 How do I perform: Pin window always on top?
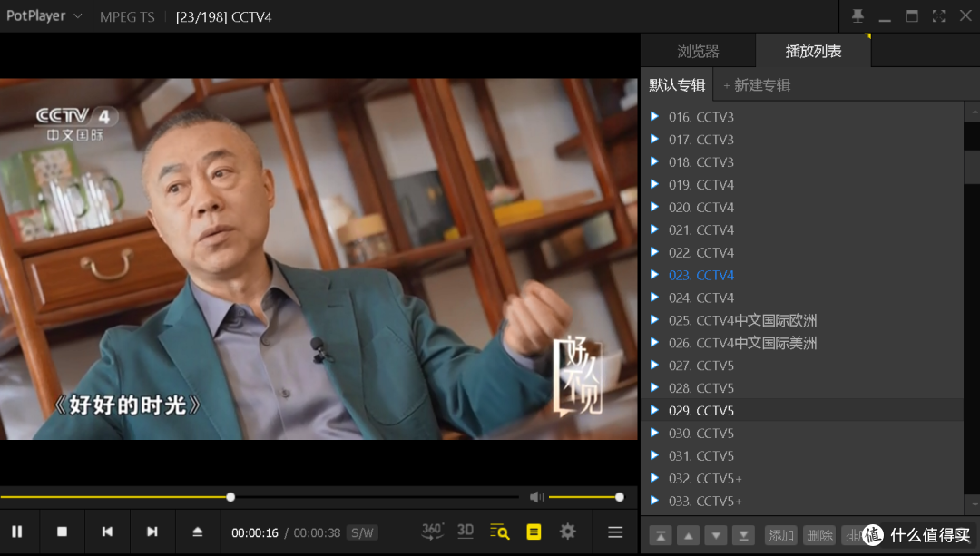point(858,16)
